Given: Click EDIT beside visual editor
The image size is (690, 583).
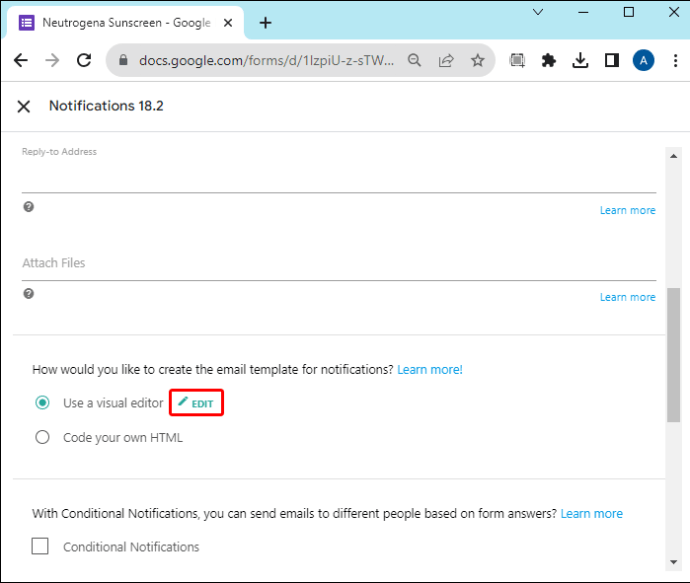Looking at the screenshot, I should pyautogui.click(x=196, y=403).
